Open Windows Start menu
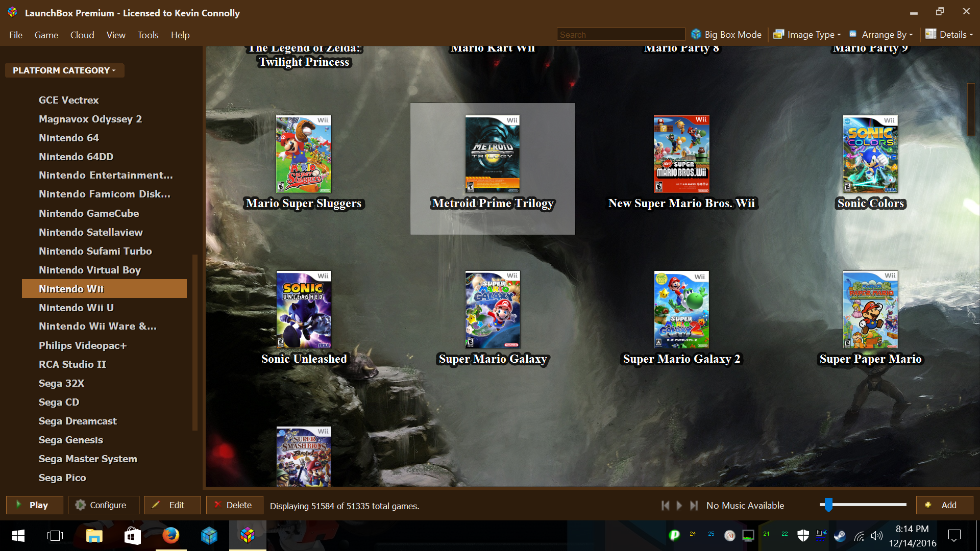 point(18,535)
